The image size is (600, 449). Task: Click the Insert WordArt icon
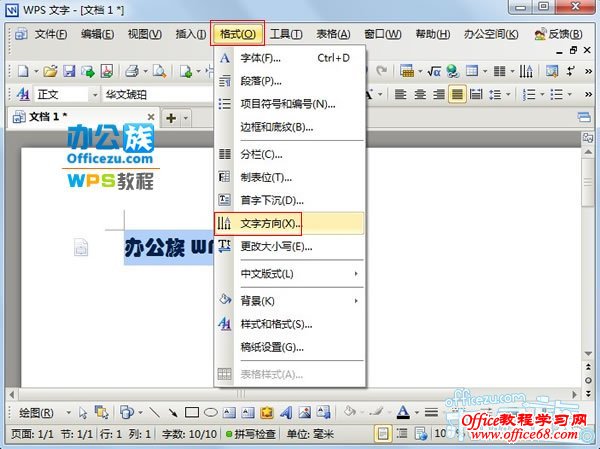coord(285,412)
